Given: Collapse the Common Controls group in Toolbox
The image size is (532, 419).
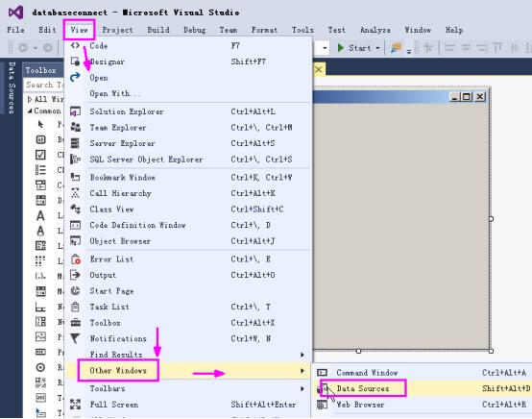Looking at the screenshot, I should [x=30, y=111].
